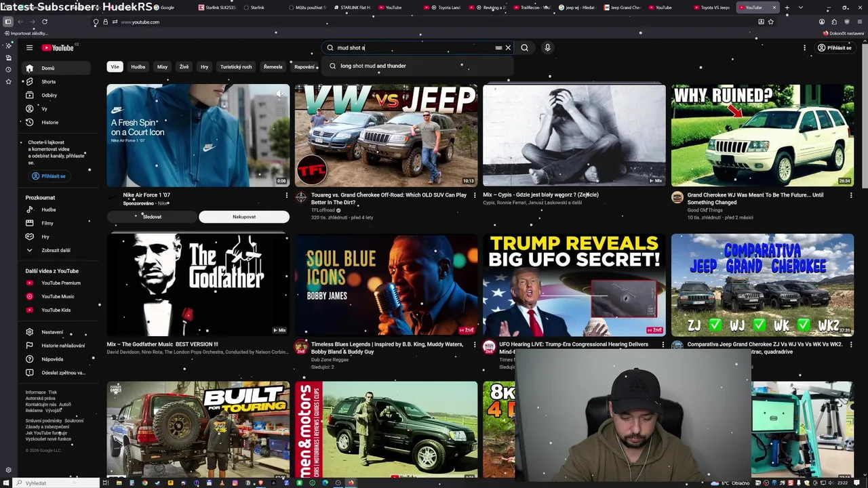Click Vyzkoušet nové funkce footer link
Image resolution: width=868 pixels, height=488 pixels.
coord(48,439)
